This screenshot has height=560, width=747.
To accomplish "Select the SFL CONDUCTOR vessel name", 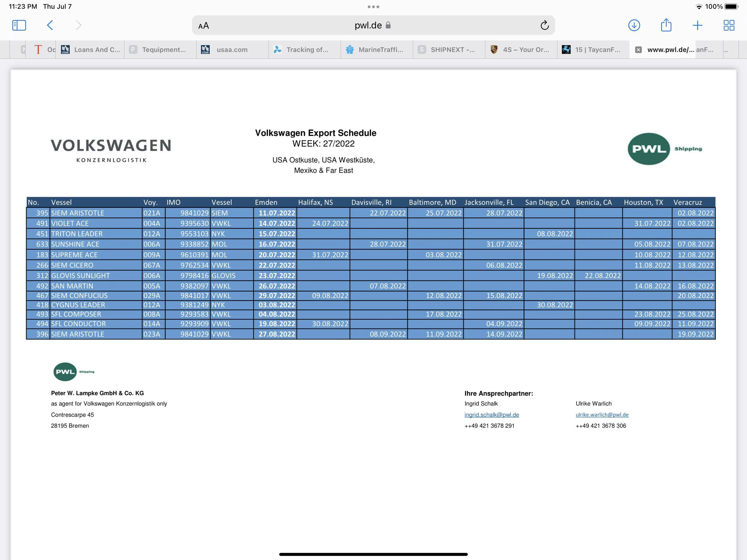I will click(x=78, y=324).
